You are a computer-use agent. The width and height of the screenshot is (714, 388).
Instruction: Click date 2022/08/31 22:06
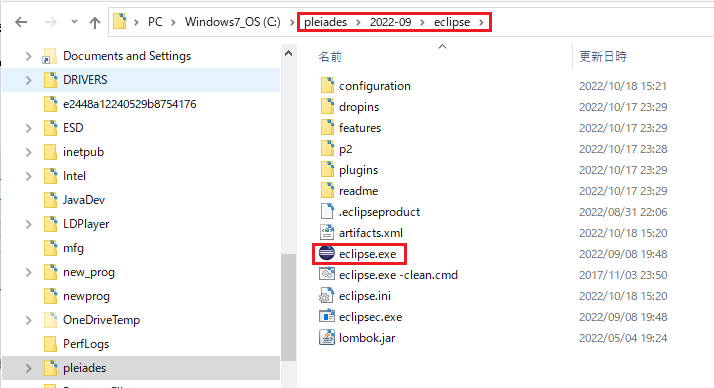tap(623, 212)
